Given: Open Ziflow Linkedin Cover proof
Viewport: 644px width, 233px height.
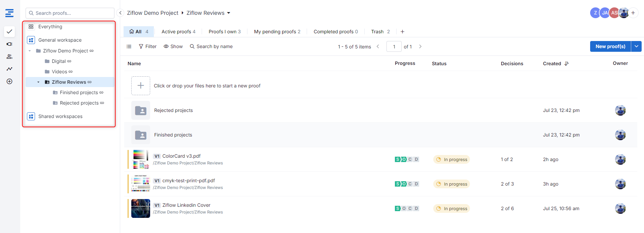Looking at the screenshot, I should coord(186,205).
